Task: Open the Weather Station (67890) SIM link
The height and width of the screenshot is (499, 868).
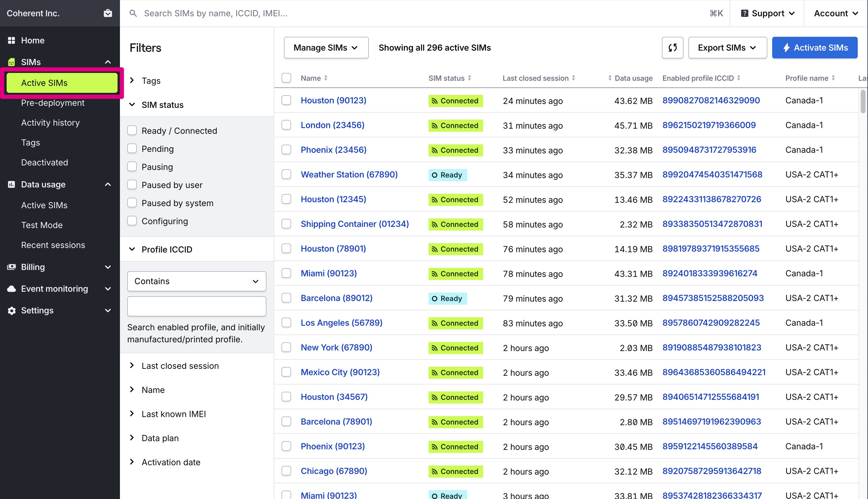Action: pyautogui.click(x=349, y=174)
